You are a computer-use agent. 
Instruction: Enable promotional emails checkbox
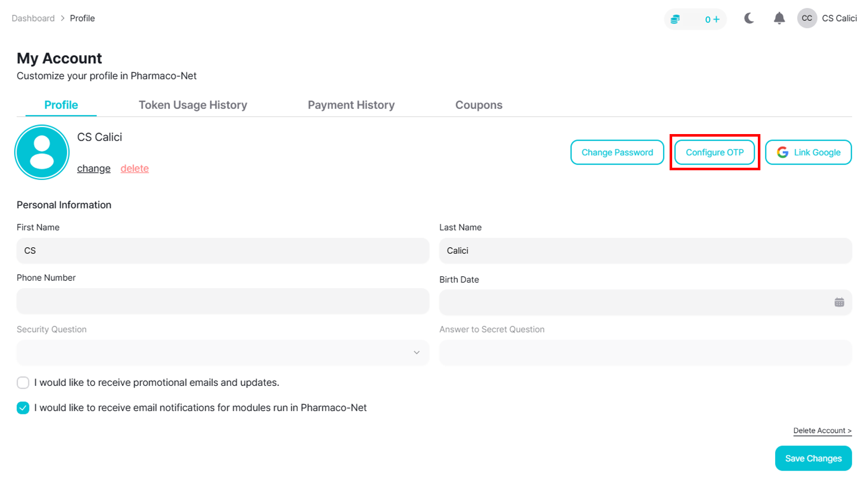point(23,383)
